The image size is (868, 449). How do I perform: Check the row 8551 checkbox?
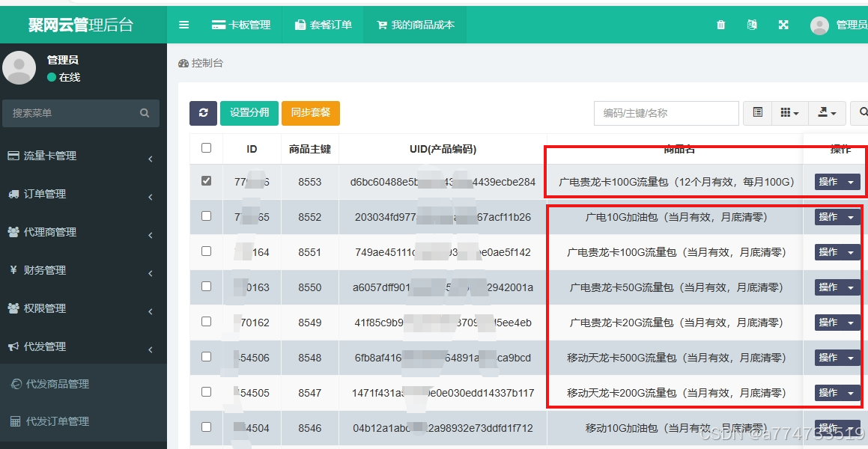coord(207,251)
